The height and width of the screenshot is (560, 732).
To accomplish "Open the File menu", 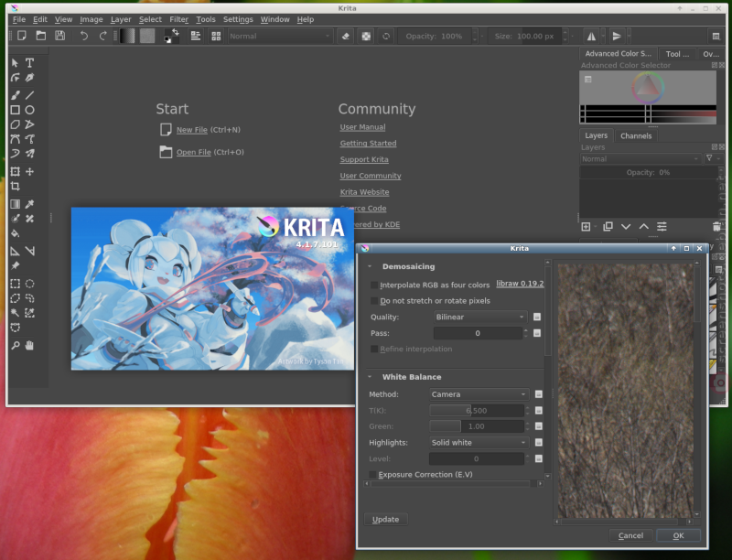I will pyautogui.click(x=19, y=19).
